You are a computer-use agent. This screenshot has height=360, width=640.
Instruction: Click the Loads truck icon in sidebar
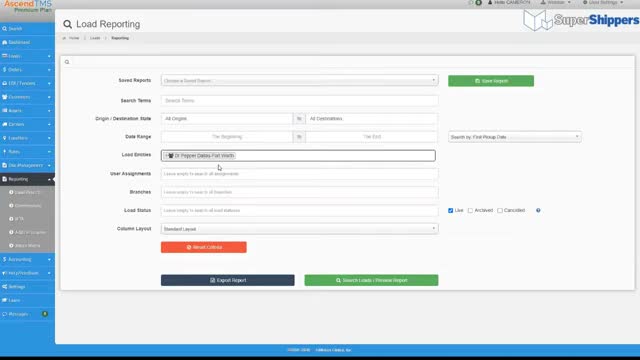coord(4,56)
